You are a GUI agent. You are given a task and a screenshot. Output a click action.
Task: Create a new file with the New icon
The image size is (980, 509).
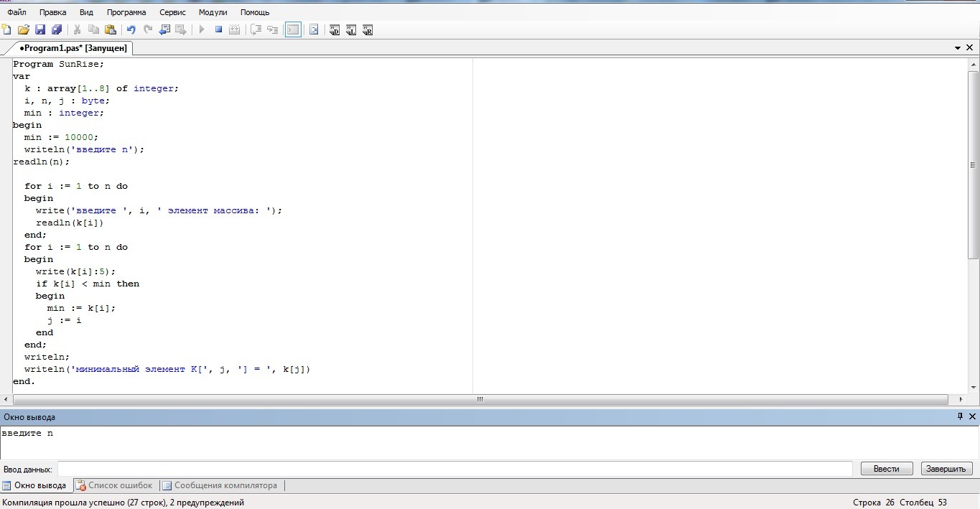(6, 29)
